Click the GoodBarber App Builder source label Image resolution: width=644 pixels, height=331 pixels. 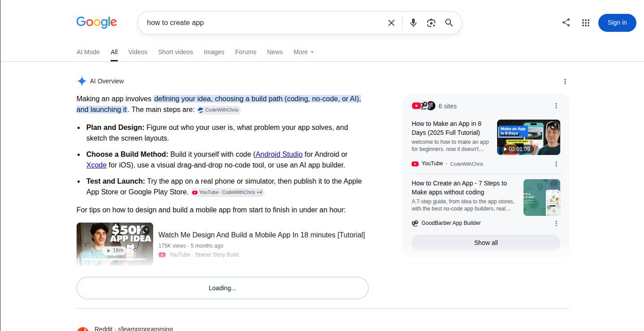[x=451, y=223]
